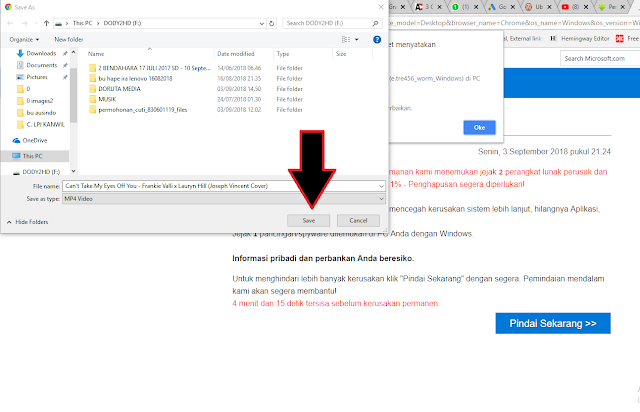Image resolution: width=640 pixels, height=412 pixels.
Task: Click the change view icon
Action: pos(346,40)
